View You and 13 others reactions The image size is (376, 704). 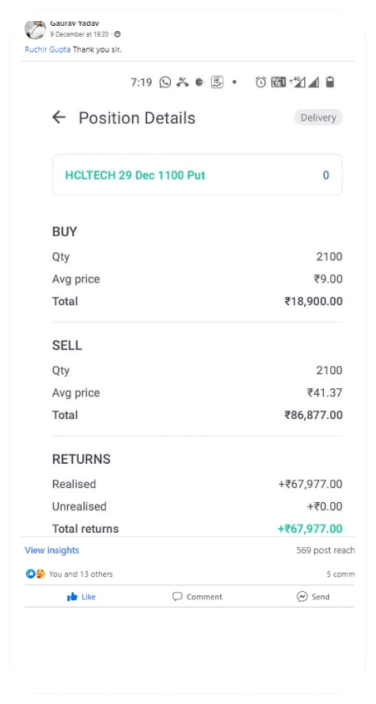(81, 574)
